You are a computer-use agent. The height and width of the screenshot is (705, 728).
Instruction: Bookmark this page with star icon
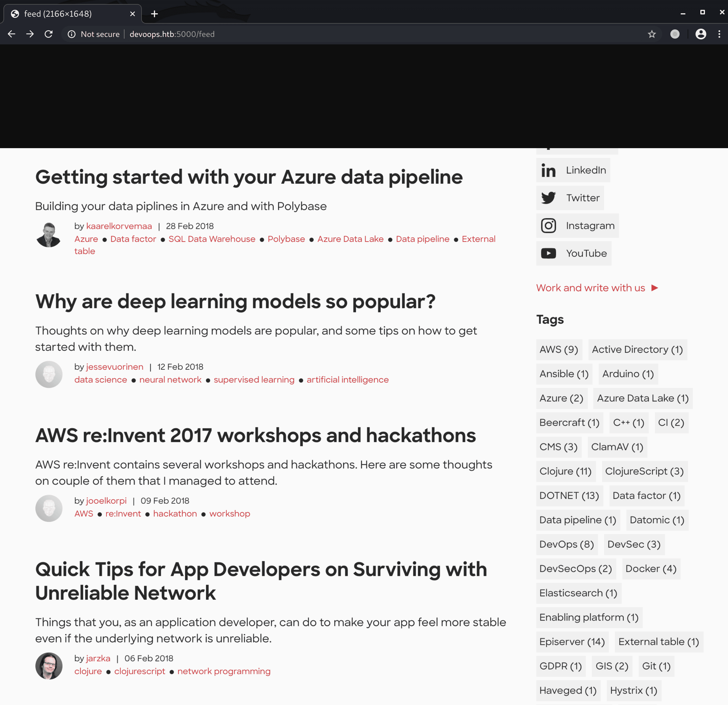tap(652, 34)
